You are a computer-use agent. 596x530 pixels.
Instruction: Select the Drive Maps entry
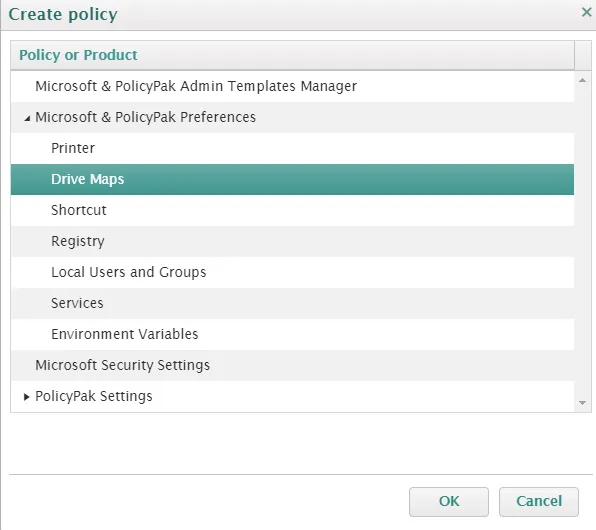[292, 179]
